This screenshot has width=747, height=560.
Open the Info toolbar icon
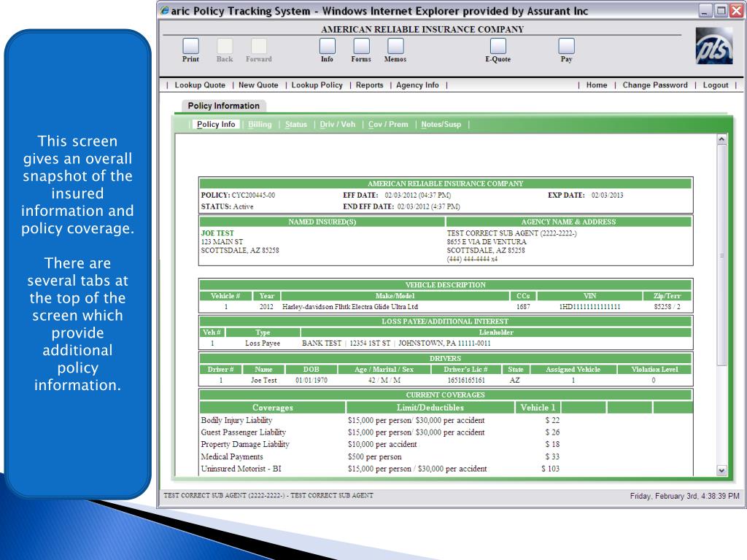pyautogui.click(x=327, y=46)
